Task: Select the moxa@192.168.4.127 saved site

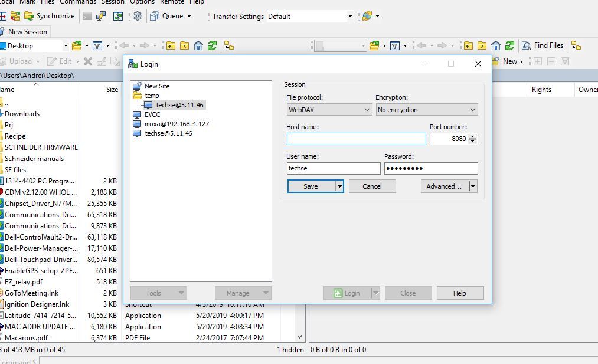Action: [x=177, y=124]
